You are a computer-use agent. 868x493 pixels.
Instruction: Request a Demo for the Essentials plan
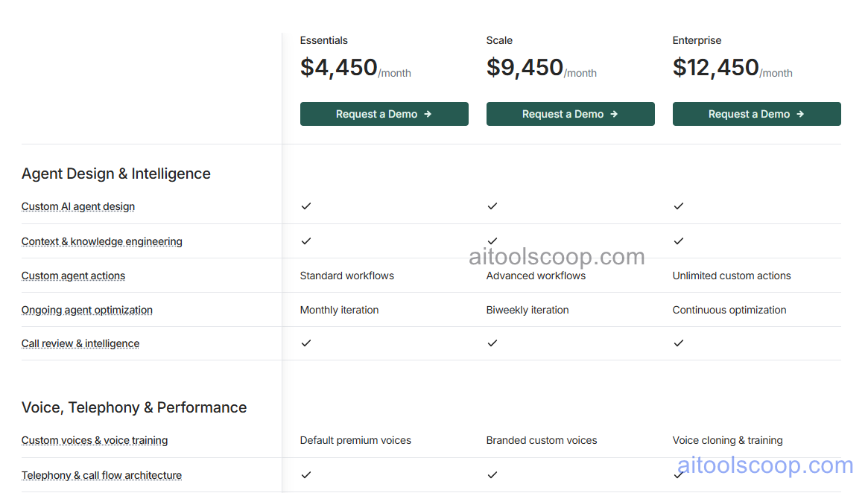(384, 114)
